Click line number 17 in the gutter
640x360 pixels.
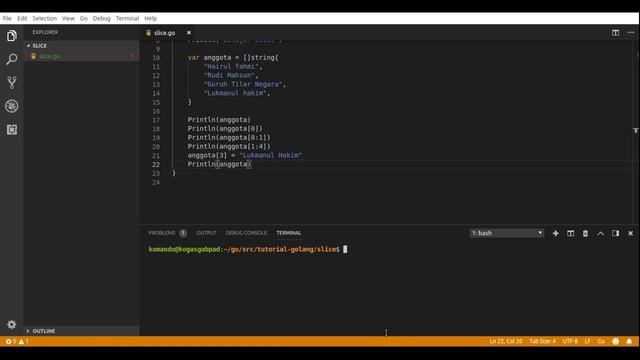tap(156, 120)
